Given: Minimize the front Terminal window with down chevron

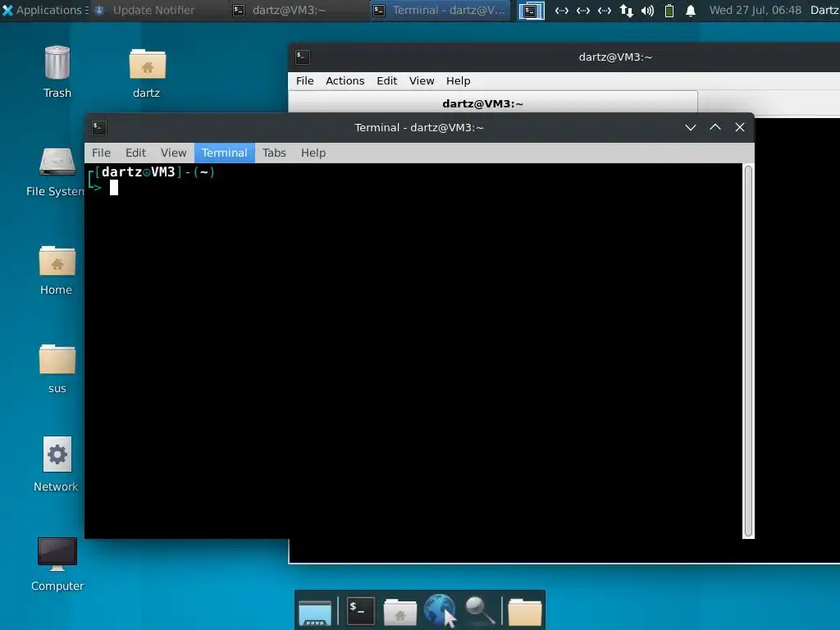Looking at the screenshot, I should [x=691, y=127].
